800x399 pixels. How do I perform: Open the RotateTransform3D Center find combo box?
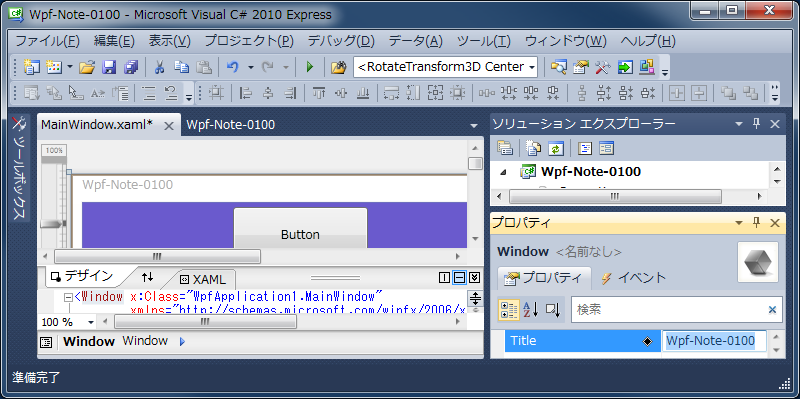[445, 67]
